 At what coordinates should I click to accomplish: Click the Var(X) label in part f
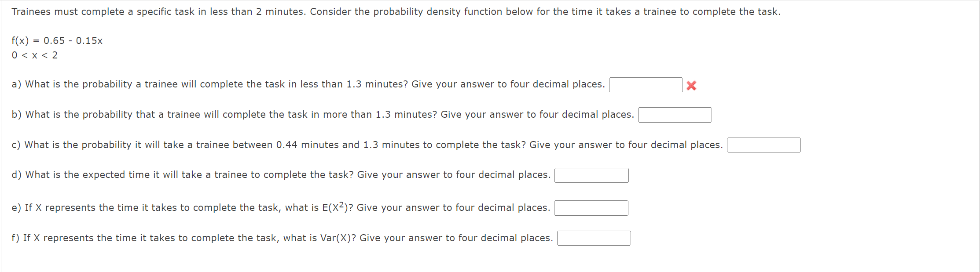pyautogui.click(x=335, y=237)
